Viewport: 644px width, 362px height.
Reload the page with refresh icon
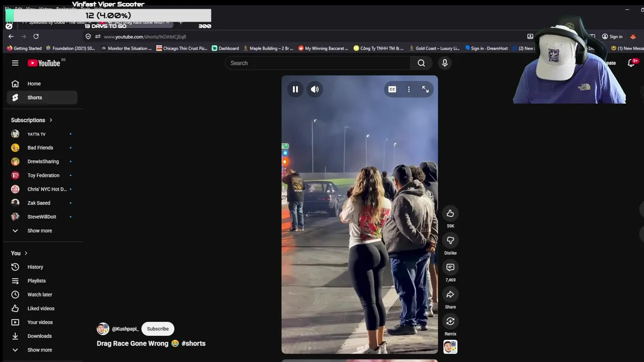tap(36, 37)
